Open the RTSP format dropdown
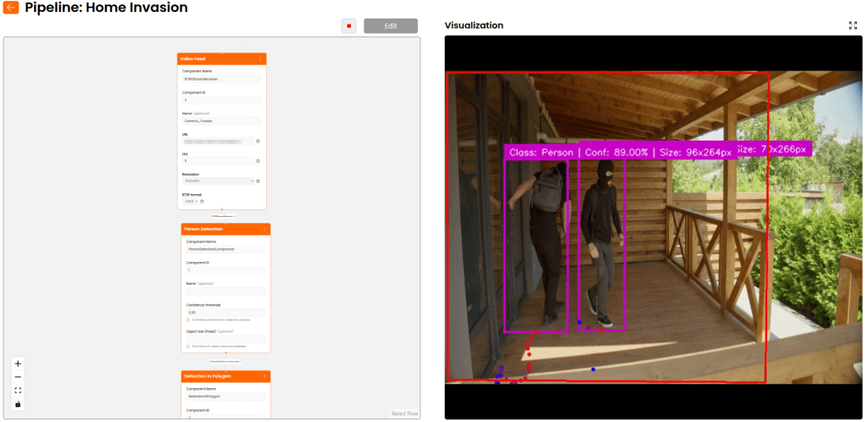Screen dimensions: 868x422 (x=189, y=201)
